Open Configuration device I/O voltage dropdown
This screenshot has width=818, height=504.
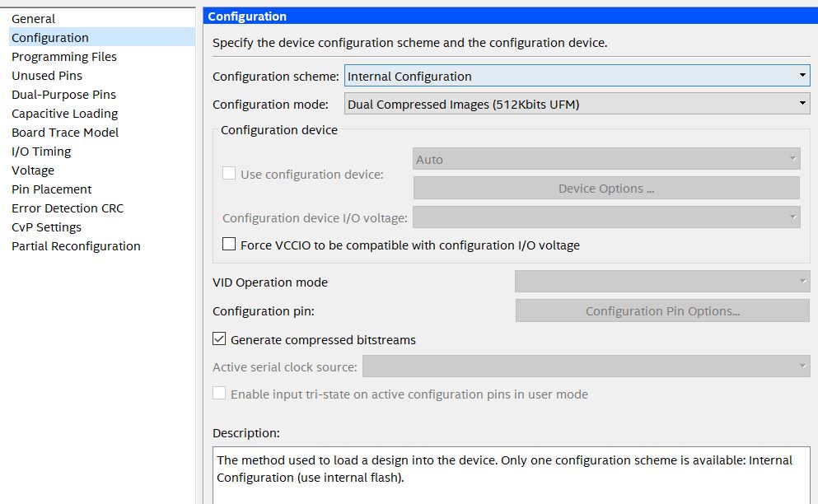(606, 217)
